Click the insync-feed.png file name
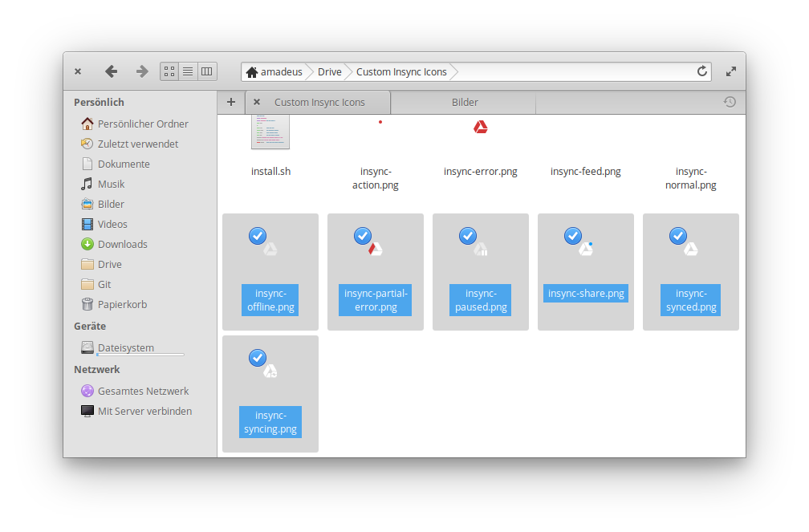 586,171
